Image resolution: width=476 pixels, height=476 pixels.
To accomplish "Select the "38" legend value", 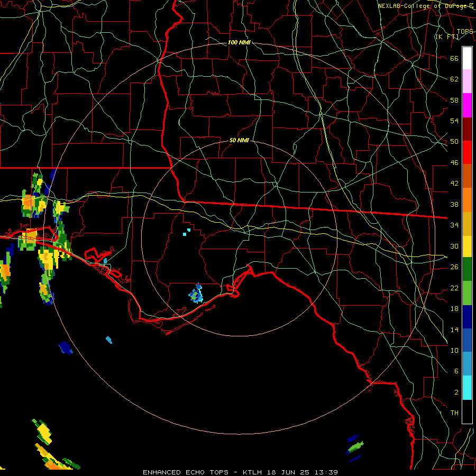I will [454, 204].
